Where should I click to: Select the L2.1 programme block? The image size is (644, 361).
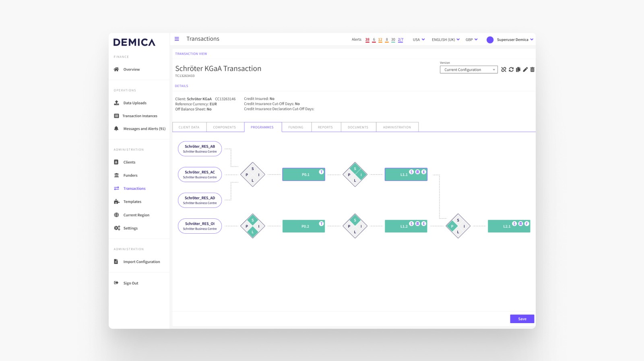point(509,226)
